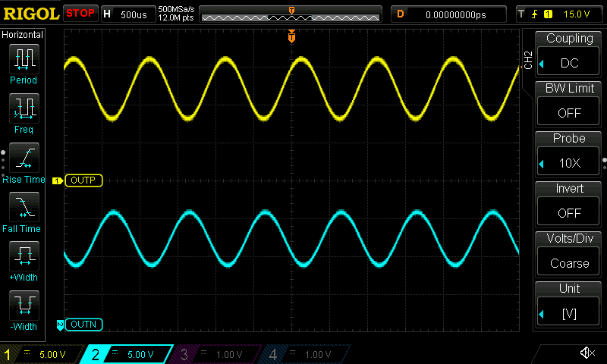Image resolution: width=607 pixels, height=364 pixels.
Task: Click the waveform memory position bar
Action: [x=291, y=14]
